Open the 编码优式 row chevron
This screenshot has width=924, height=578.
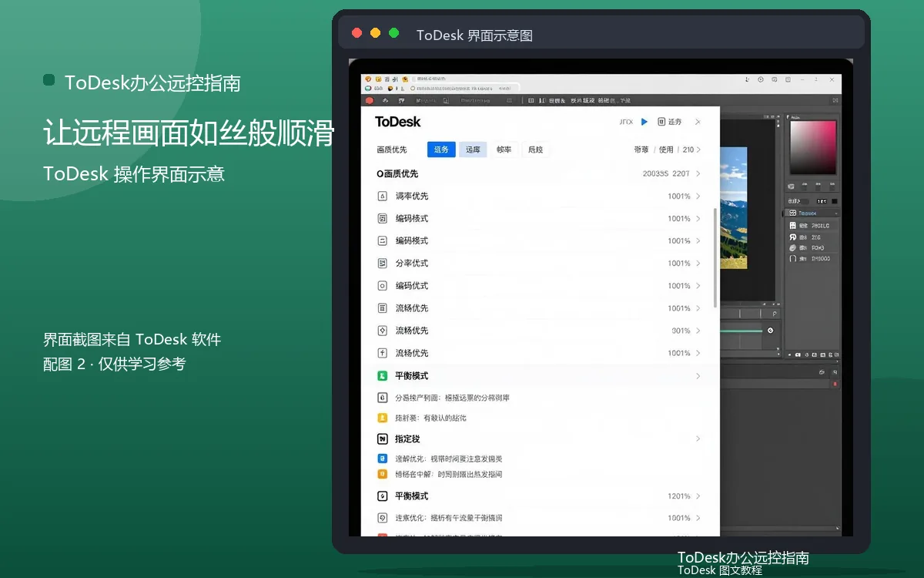point(698,286)
